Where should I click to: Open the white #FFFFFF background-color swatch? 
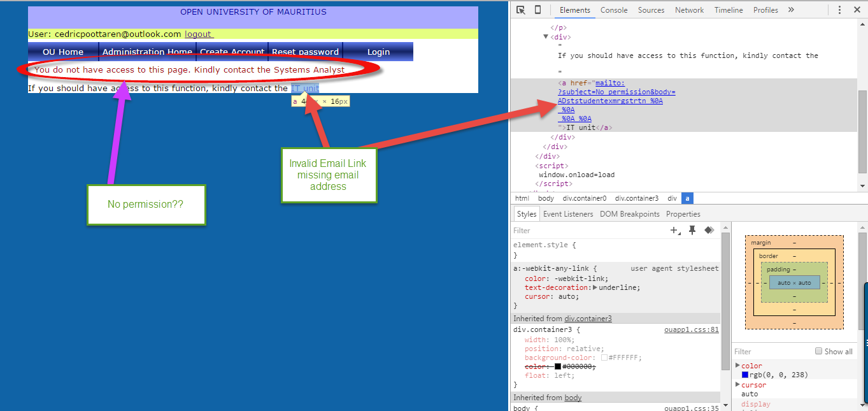(604, 358)
